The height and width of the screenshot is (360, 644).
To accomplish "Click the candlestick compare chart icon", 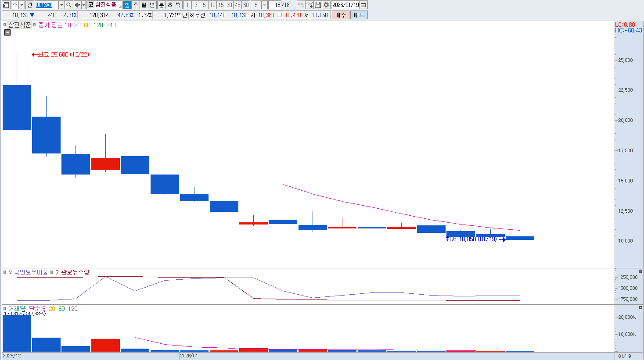I will tap(301, 5).
